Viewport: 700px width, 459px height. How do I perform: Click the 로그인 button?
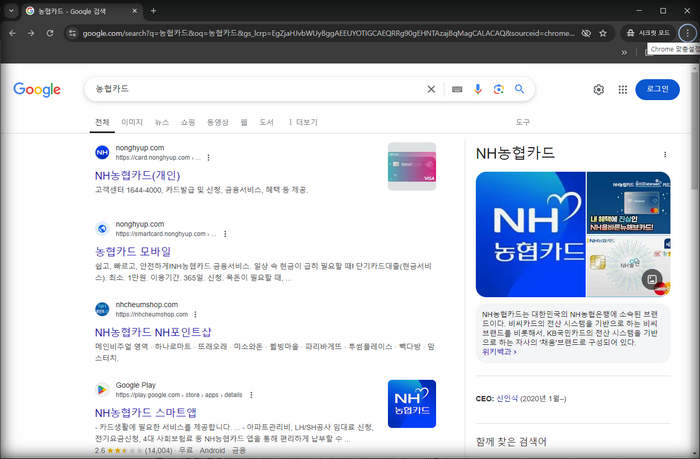[657, 89]
